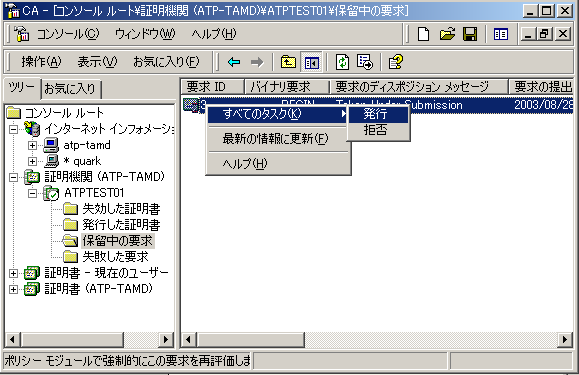Collapse the 証明機関 (ATP-TAMD) tree node
The height and width of the screenshot is (375, 579).
[x=13, y=178]
